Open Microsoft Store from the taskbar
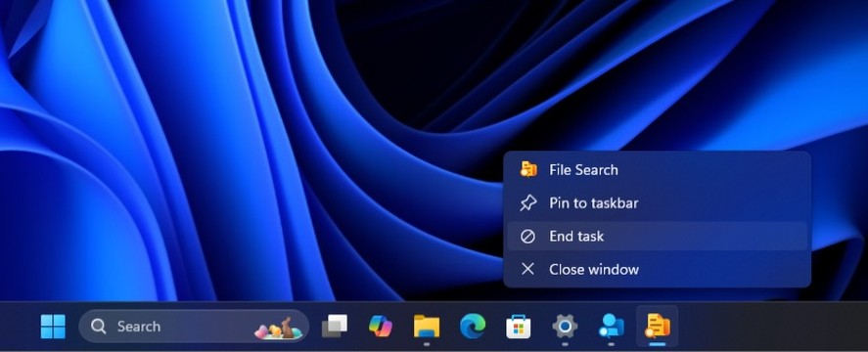 tap(519, 327)
